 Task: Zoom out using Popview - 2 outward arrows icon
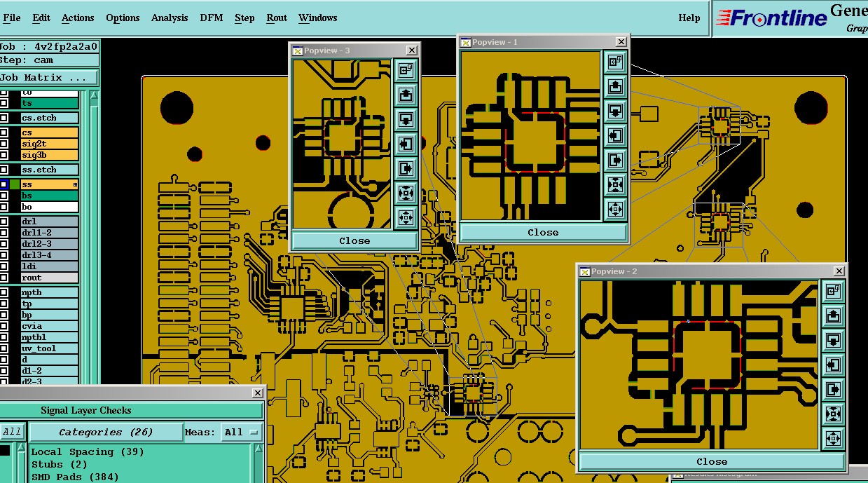(832, 438)
